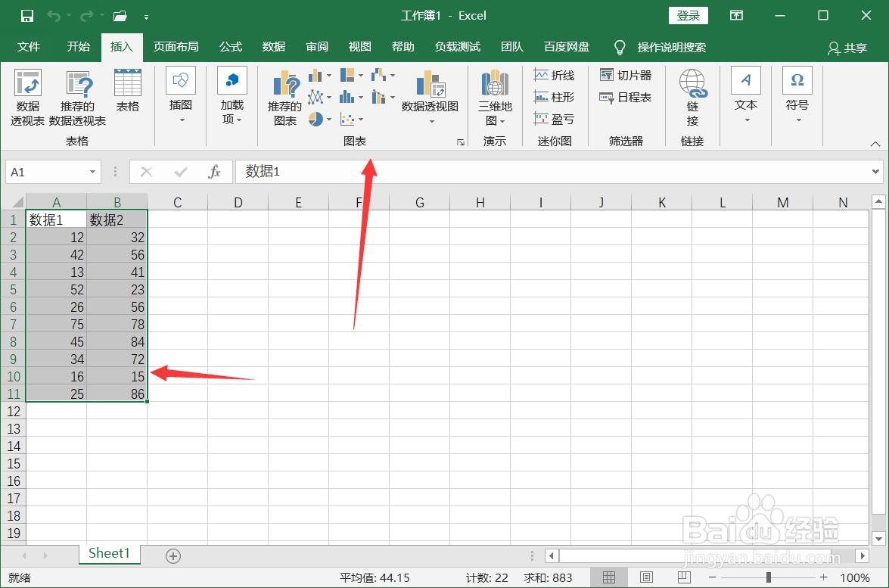Open the 3D Map (三维地图) button
The image size is (889, 588).
(x=495, y=97)
